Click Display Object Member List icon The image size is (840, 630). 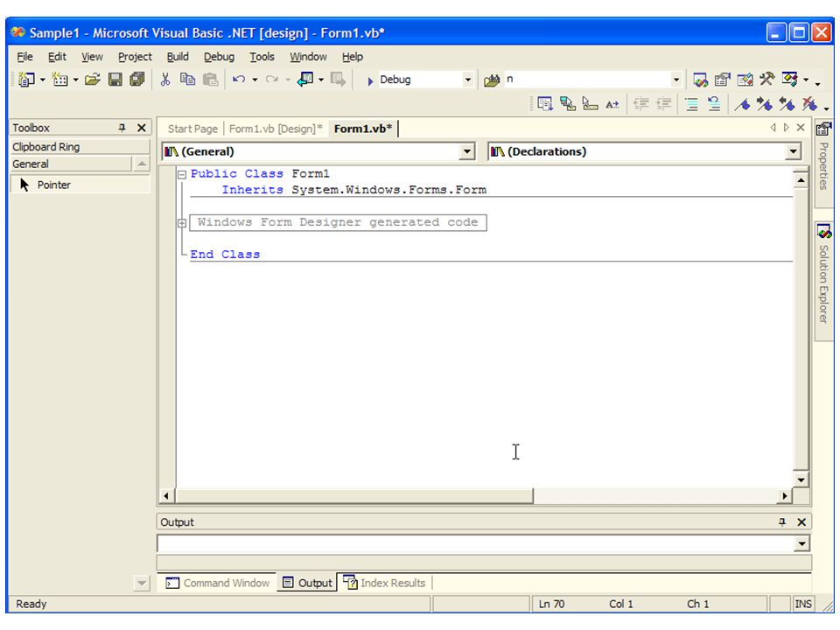coord(545,104)
